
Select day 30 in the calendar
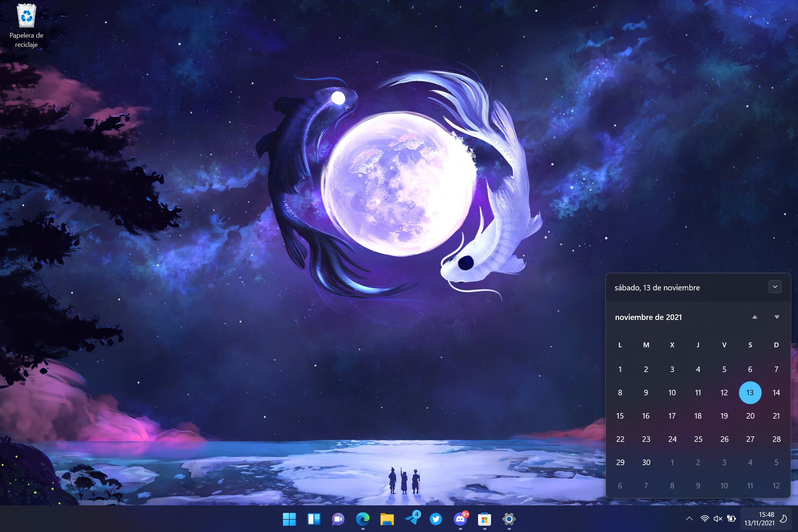646,462
